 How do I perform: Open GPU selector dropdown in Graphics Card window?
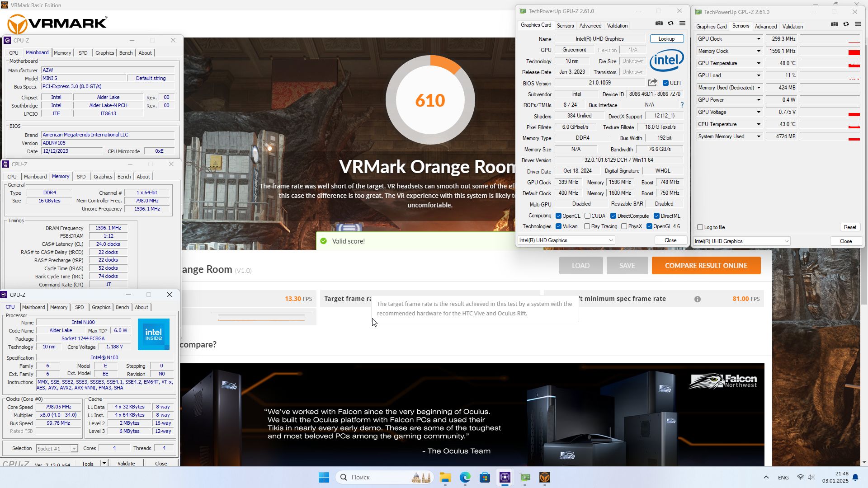566,240
